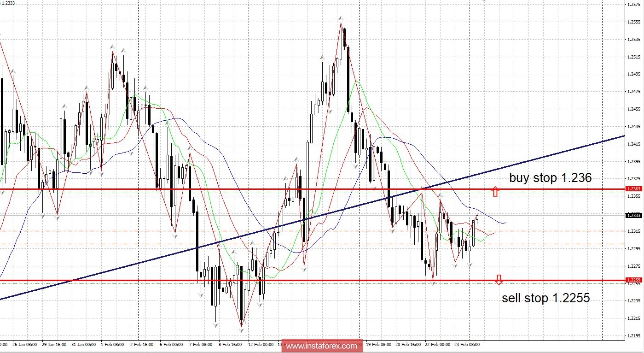This screenshot has width=644, height=353.
Task: Click the "1 Feb 08:00" time label
Action: pos(112,344)
